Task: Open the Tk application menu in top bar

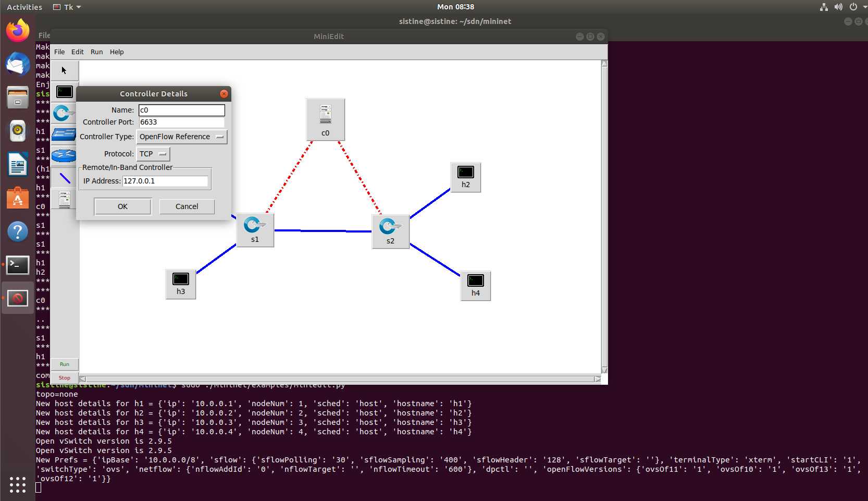Action: (x=67, y=7)
